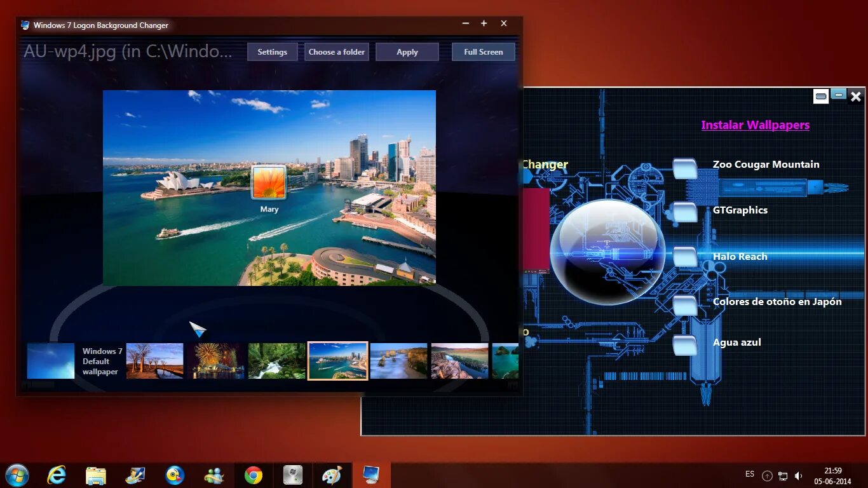Click the Agua azul label
The width and height of the screenshot is (868, 488).
(736, 342)
